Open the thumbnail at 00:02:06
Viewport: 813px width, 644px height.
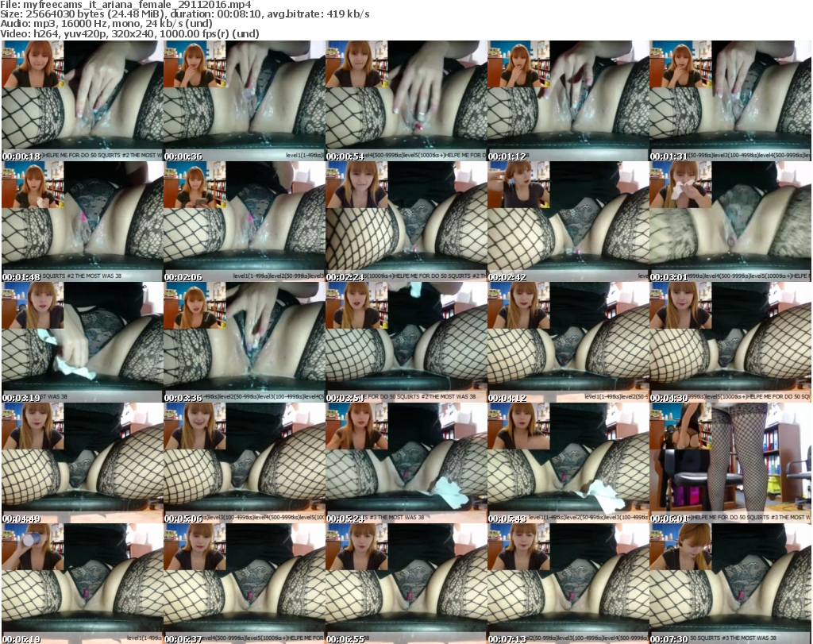pyautogui.click(x=244, y=222)
